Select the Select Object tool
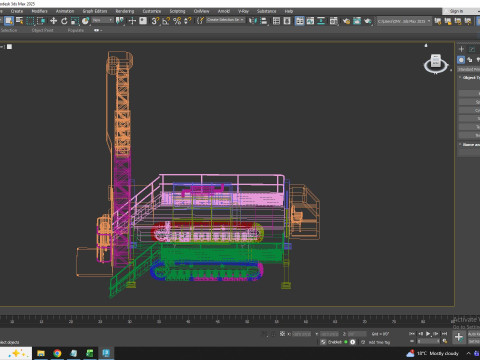480x360 pixels. click(9, 21)
